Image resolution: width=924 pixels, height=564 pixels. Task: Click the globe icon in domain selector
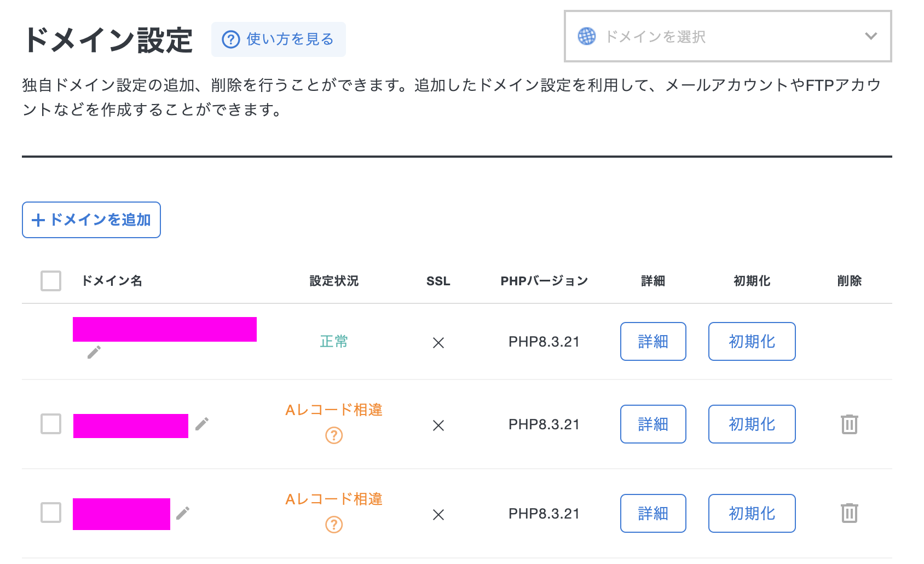tap(587, 37)
